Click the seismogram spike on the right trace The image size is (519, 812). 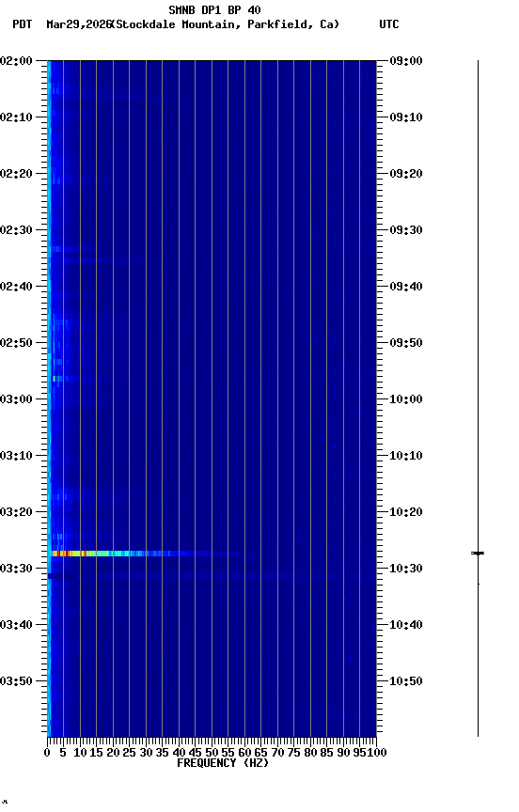click(478, 554)
